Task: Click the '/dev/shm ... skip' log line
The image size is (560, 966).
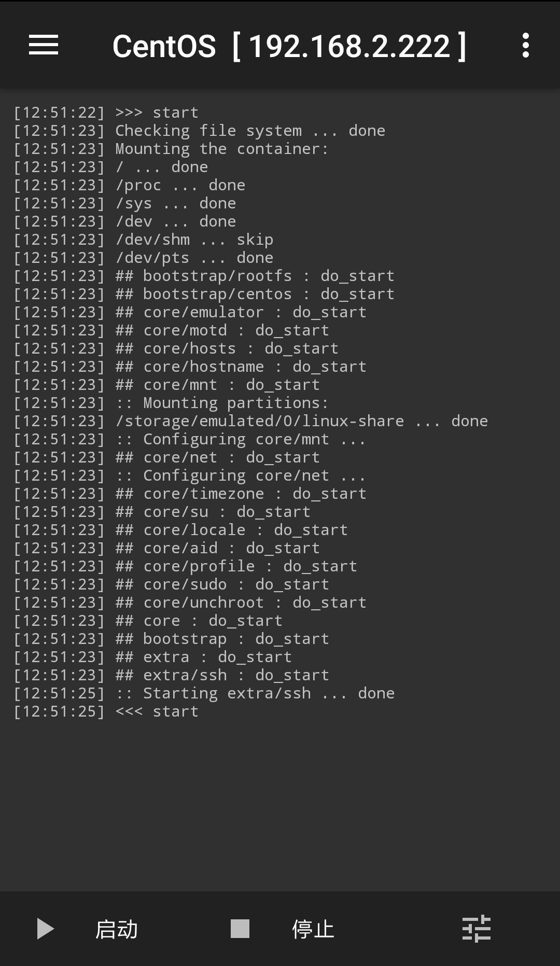Action: click(x=194, y=240)
